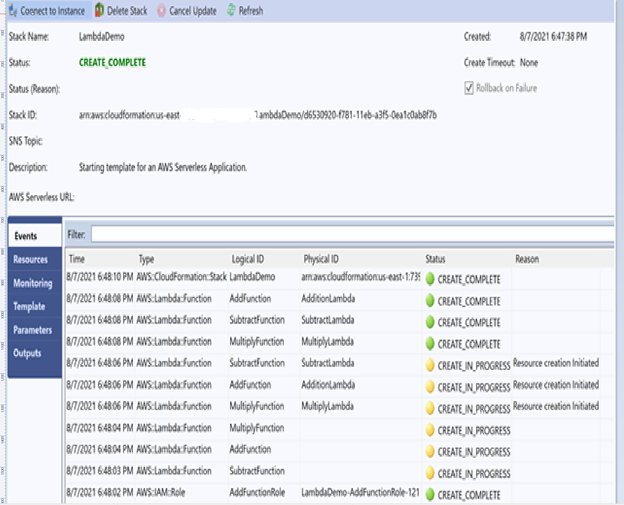Select AddFunctionRole logical ID cell
This screenshot has width=624, height=505.
click(257, 492)
